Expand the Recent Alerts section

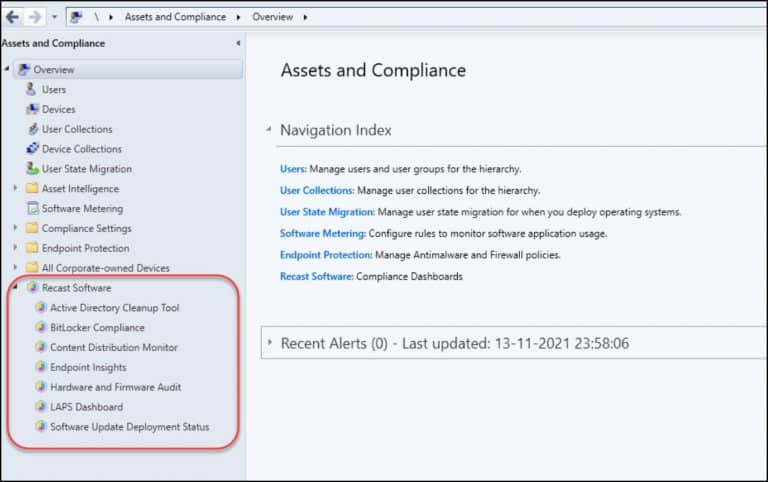click(269, 343)
